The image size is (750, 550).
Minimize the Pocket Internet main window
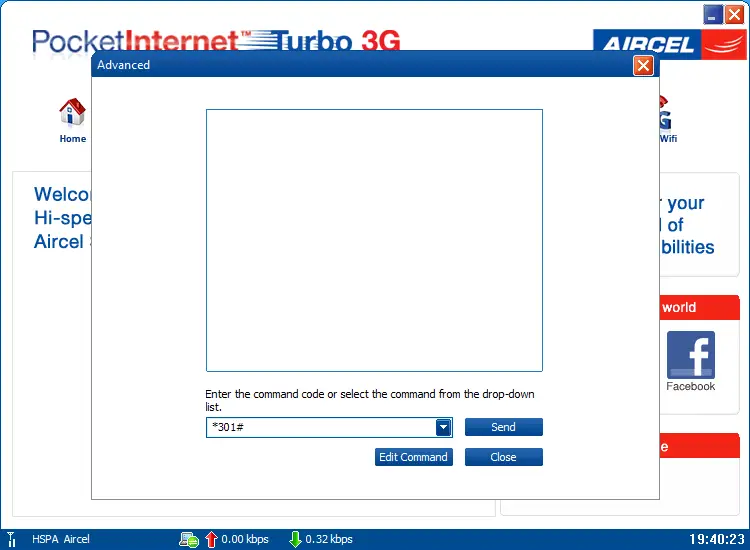pos(712,15)
